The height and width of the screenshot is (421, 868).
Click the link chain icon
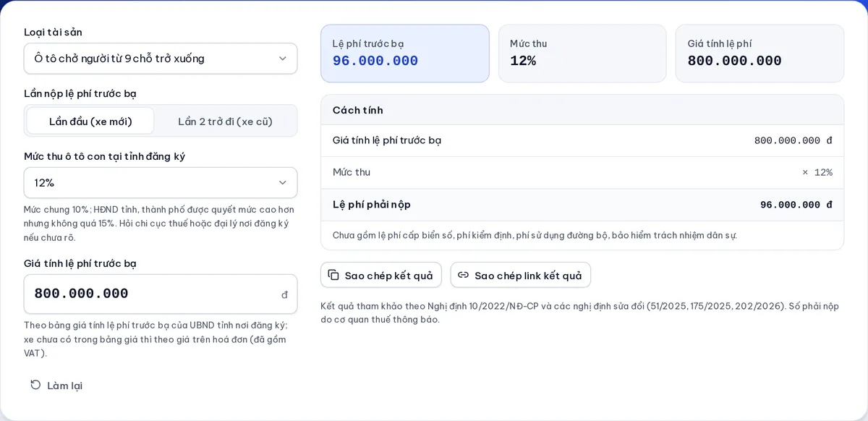(x=464, y=275)
